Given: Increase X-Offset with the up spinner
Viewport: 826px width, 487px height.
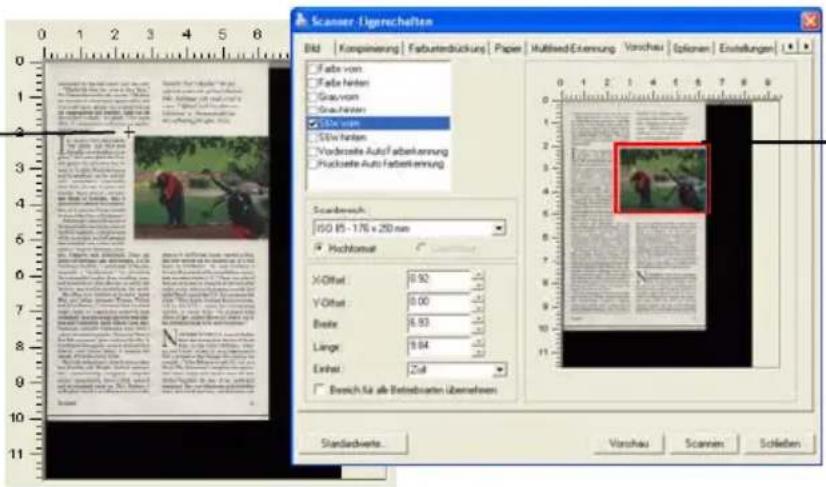Looking at the screenshot, I should [478, 275].
